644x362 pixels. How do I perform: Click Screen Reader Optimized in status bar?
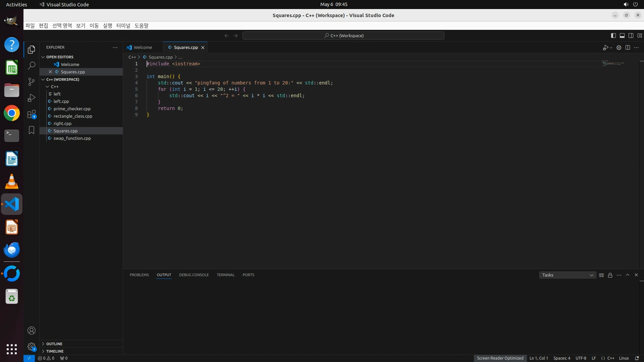tap(500, 358)
